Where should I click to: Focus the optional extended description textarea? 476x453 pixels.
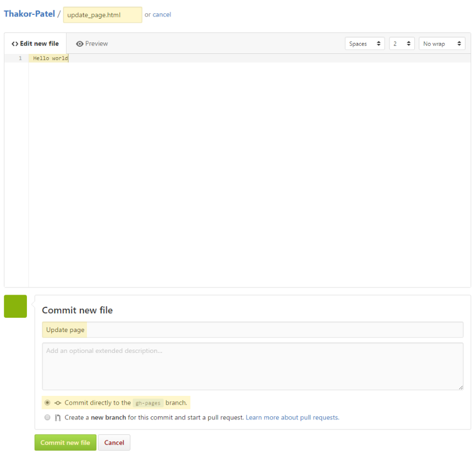pos(253,366)
